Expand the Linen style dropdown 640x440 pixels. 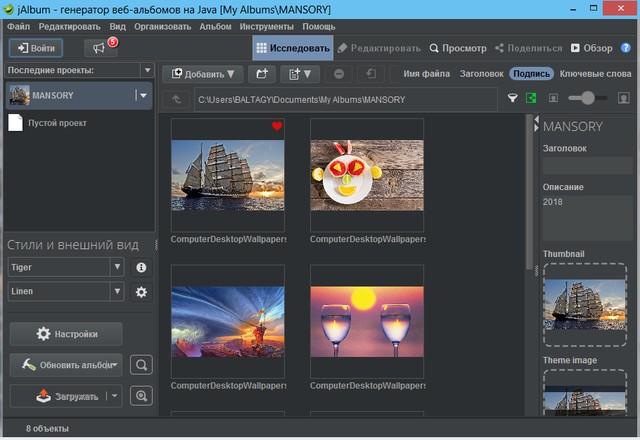[117, 292]
